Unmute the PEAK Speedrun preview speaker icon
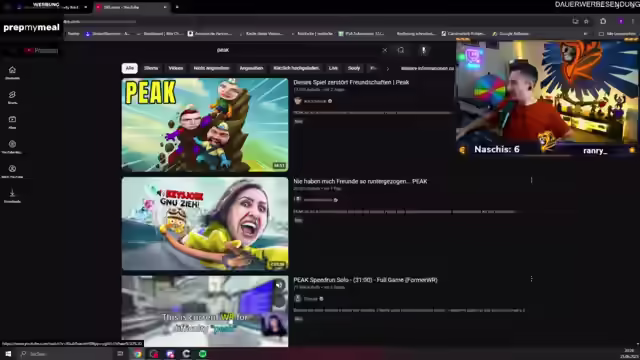This screenshot has height=360, width=640. 279,284
